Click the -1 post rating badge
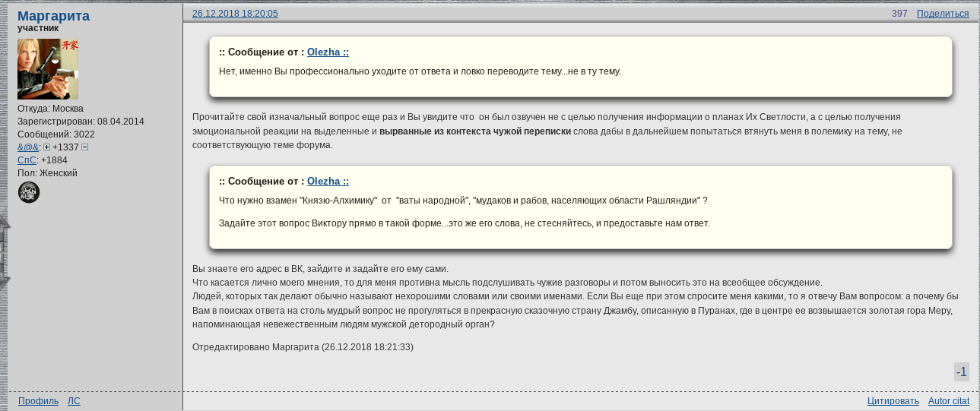 962,371
